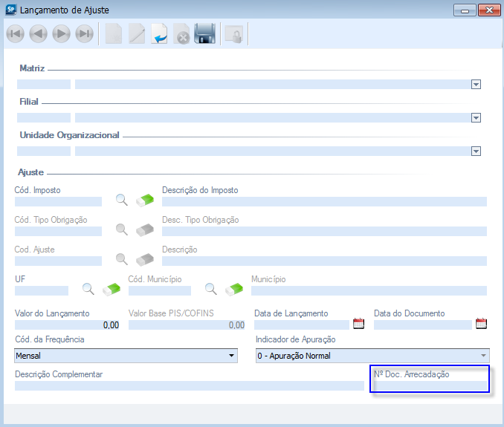
Task: Search UF with the magnifier icon
Action: coord(88,289)
